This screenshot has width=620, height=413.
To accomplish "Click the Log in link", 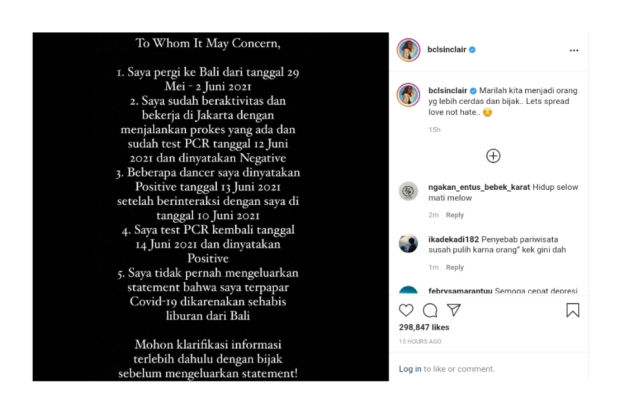I will tap(410, 369).
